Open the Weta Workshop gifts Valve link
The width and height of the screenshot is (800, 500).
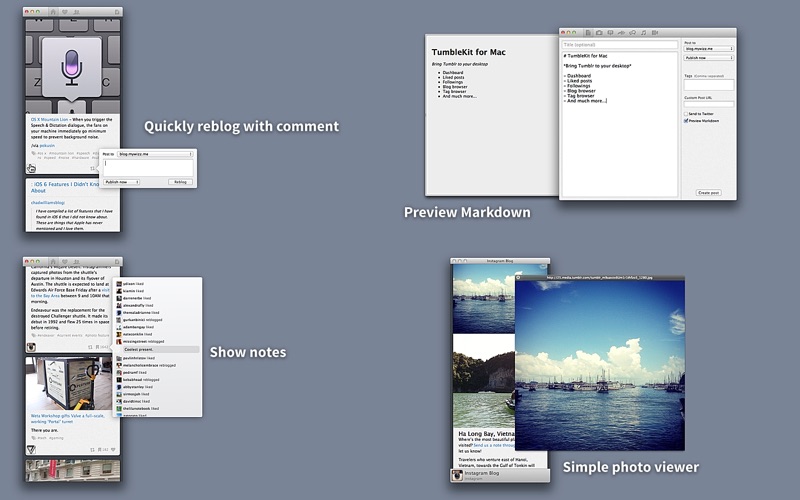click(x=67, y=418)
